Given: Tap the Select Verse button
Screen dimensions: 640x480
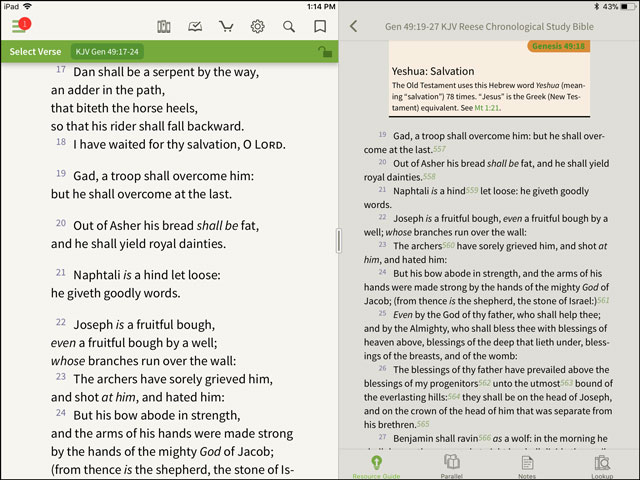Looking at the screenshot, I should 36,52.
